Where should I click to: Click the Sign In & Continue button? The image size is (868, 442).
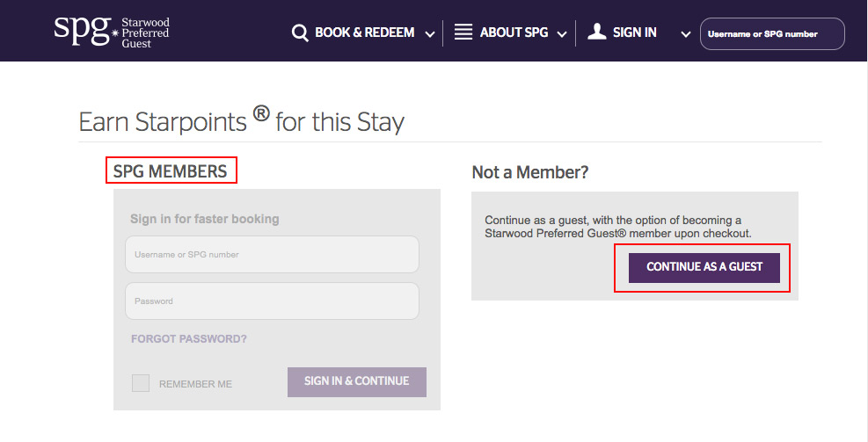tap(357, 381)
